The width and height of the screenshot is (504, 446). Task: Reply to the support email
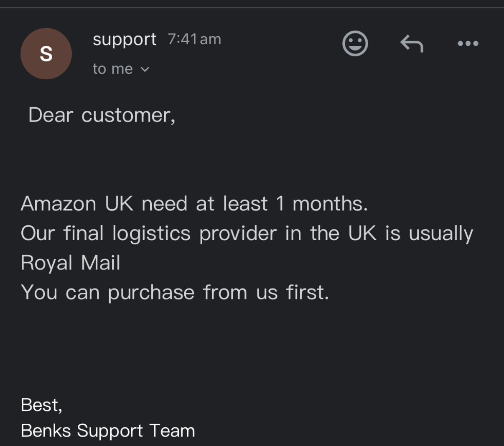412,43
